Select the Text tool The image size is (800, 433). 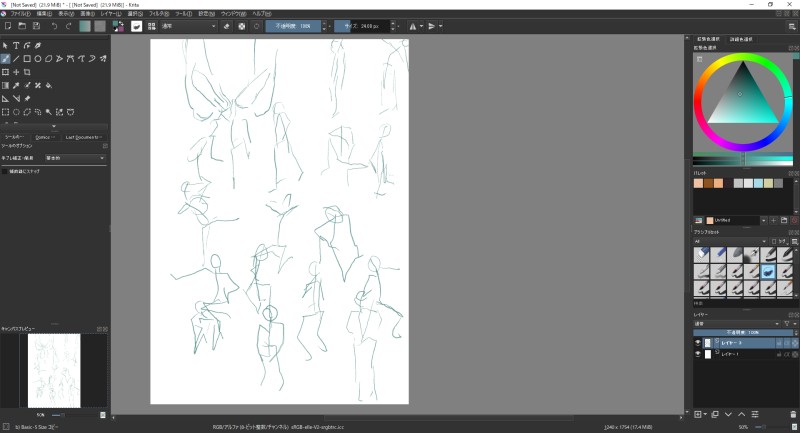[x=16, y=45]
